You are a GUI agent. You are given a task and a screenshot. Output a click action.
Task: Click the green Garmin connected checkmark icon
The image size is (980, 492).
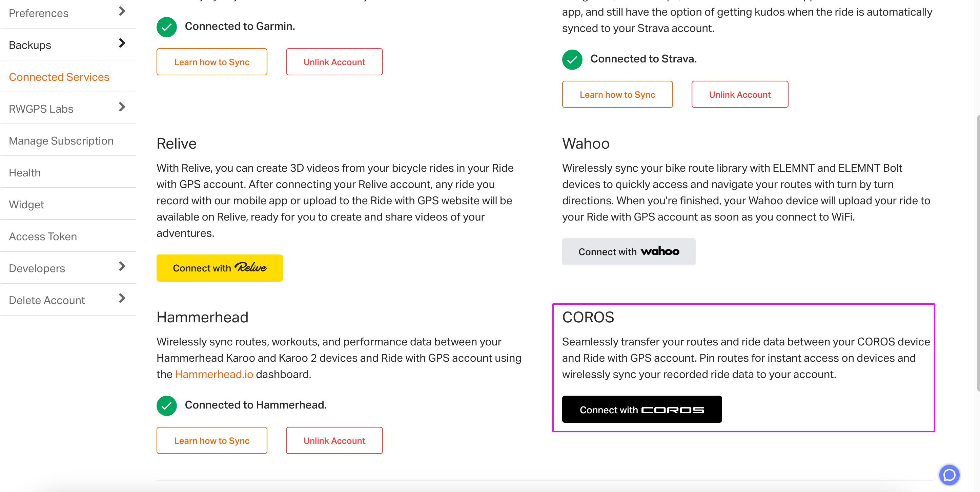(x=167, y=27)
